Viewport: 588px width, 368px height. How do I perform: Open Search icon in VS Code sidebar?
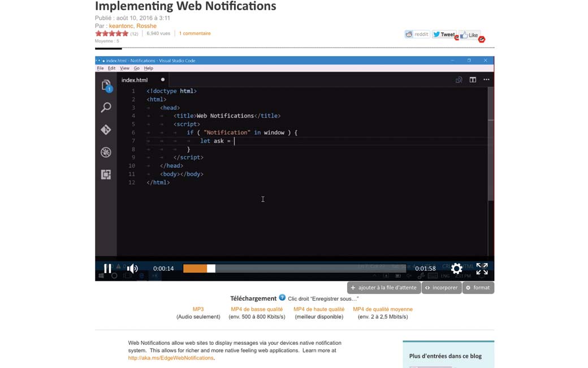pos(106,108)
